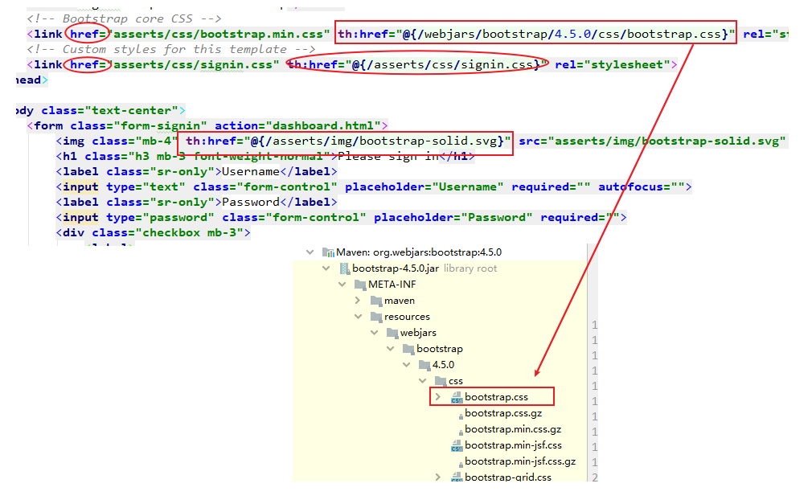This screenshot has width=812, height=504.
Task: Click the resources folder icon
Action: 376,317
